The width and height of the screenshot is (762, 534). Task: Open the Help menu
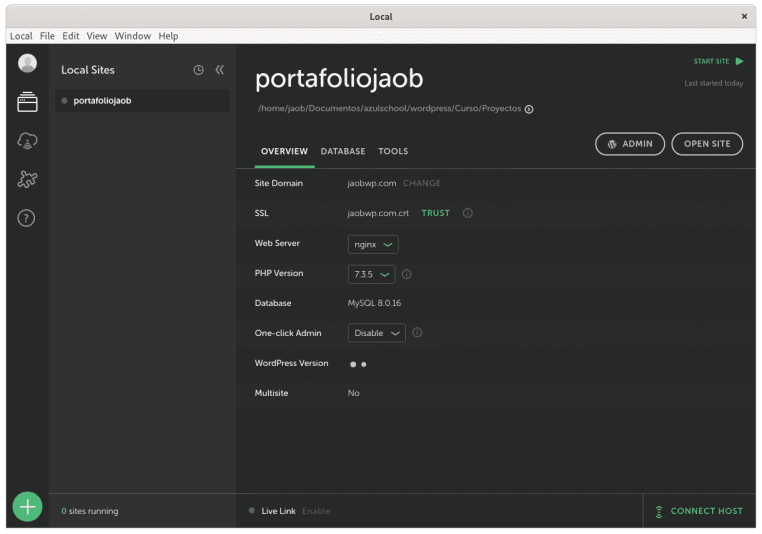click(168, 36)
